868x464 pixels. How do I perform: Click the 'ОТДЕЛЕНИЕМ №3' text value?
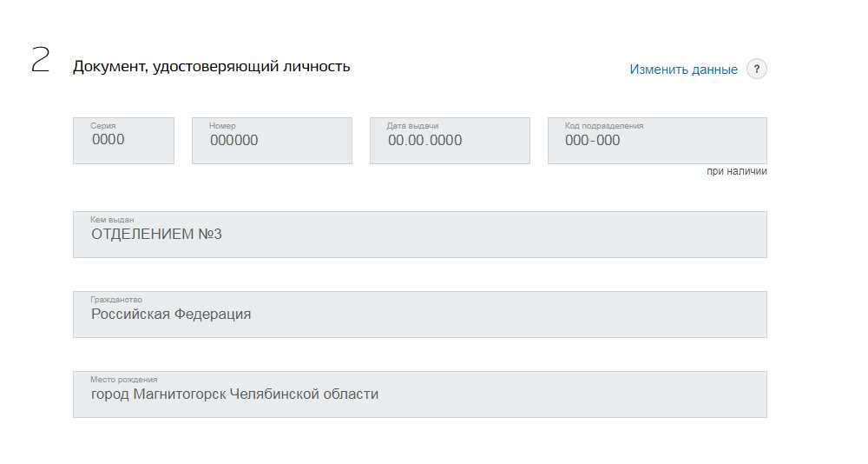click(x=156, y=235)
